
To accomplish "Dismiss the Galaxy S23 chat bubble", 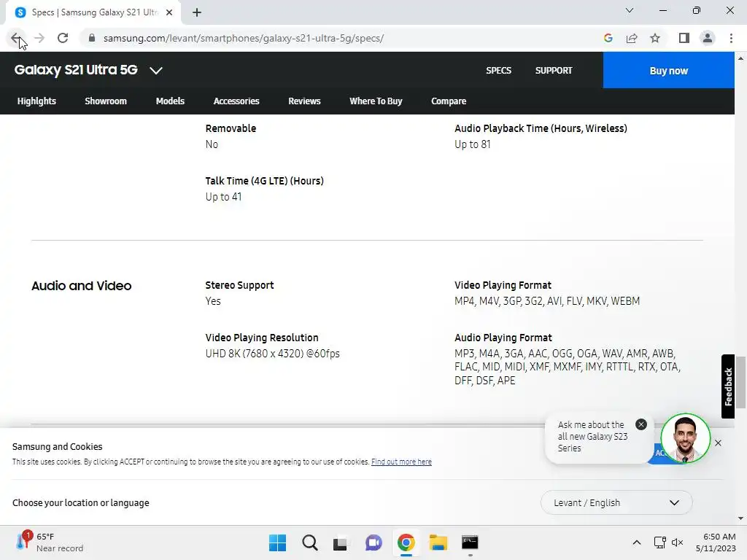I will (641, 424).
